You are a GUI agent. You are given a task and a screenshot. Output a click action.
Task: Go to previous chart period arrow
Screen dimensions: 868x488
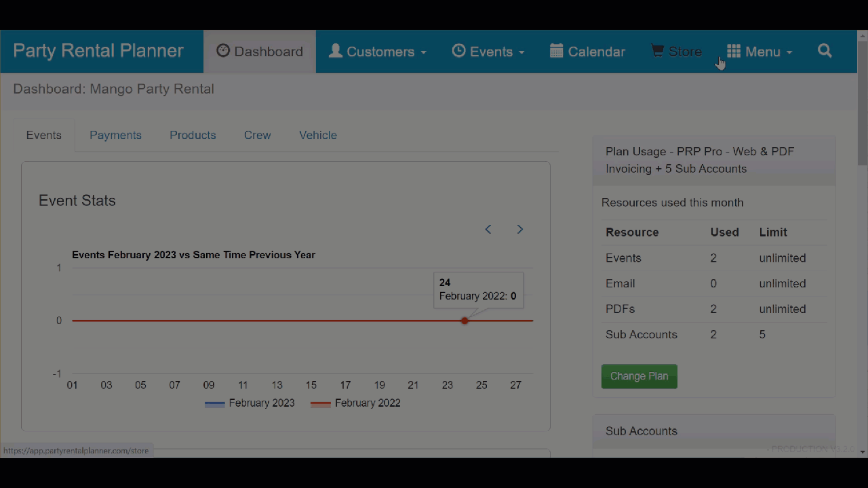488,229
